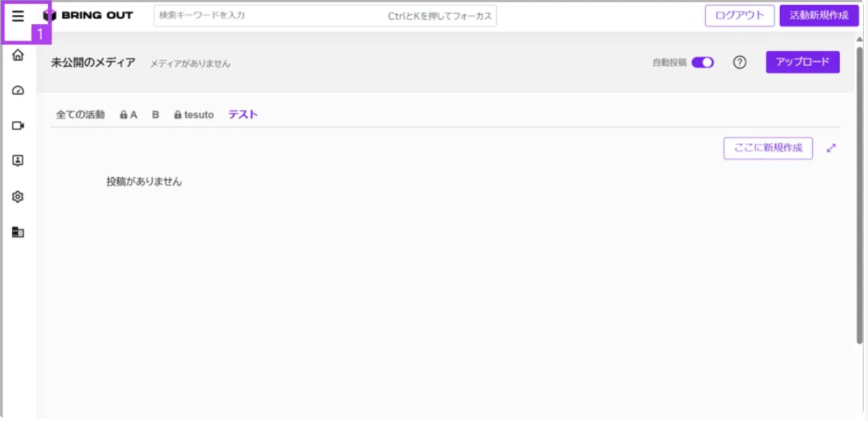Click the ここに新規作成 button

[768, 148]
